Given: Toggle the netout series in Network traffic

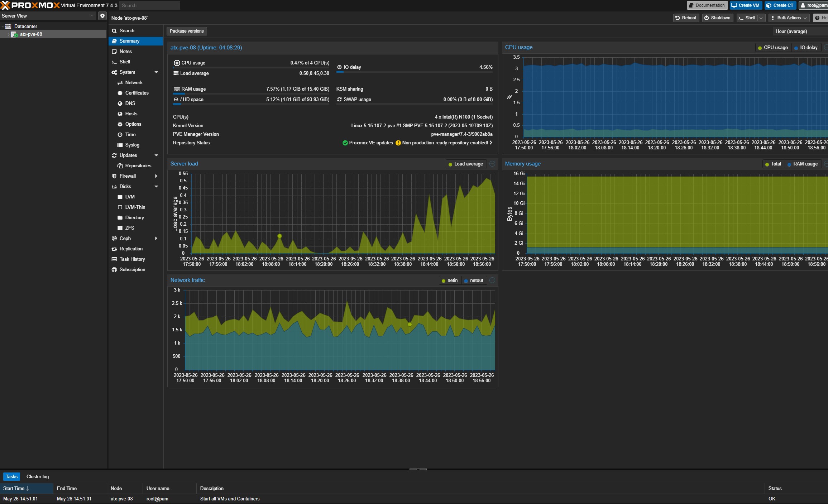Looking at the screenshot, I should pyautogui.click(x=473, y=280).
